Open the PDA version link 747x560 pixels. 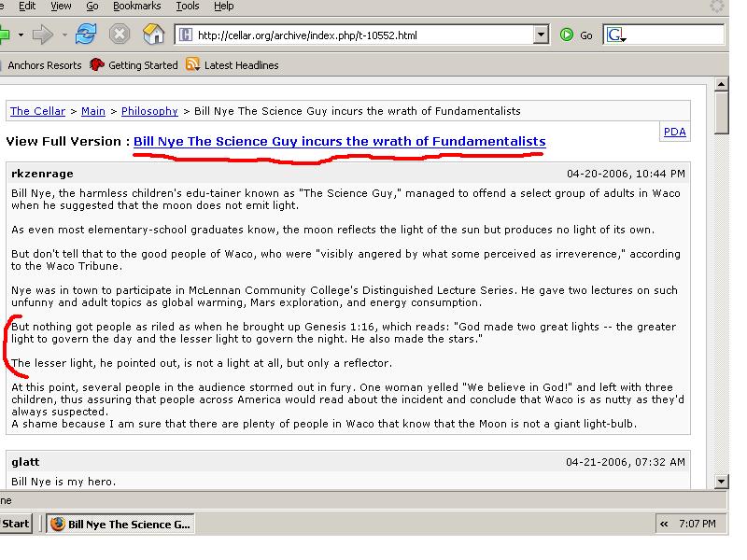pyautogui.click(x=674, y=132)
